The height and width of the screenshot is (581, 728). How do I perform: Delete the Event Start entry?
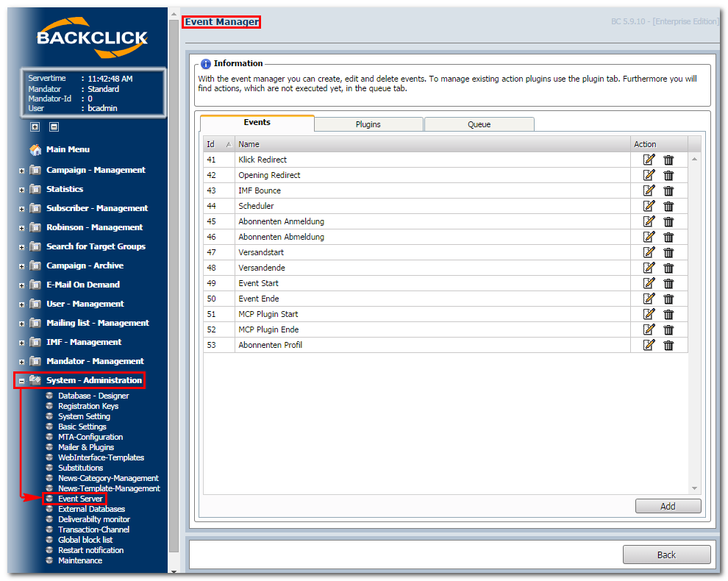(668, 284)
